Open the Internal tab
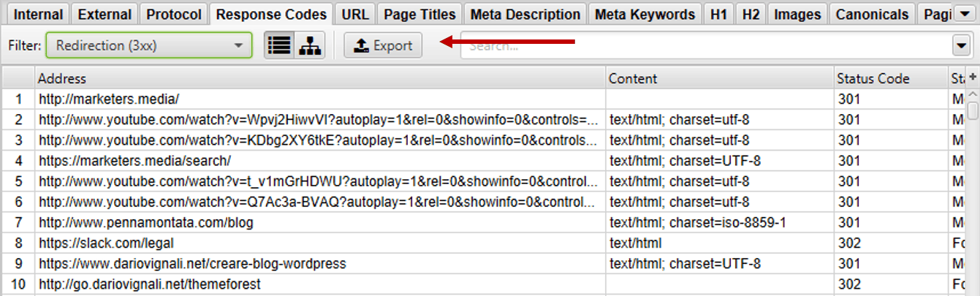 (39, 14)
